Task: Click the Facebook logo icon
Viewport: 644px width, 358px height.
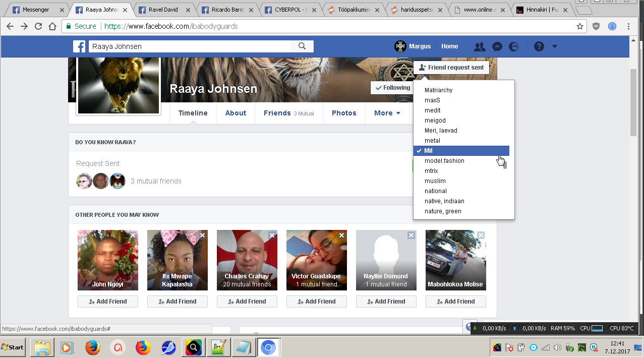Action: [79, 46]
